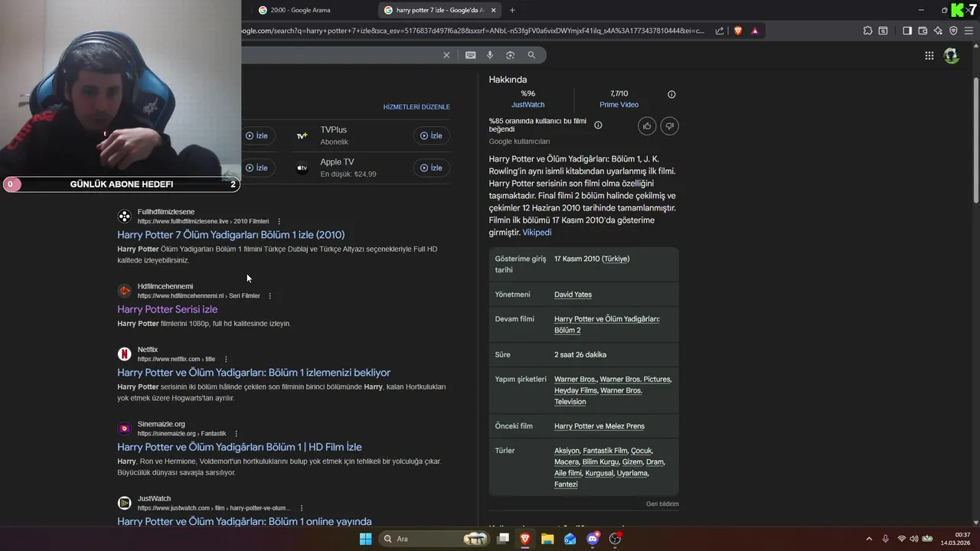Open the Google apps grid

pos(929,55)
